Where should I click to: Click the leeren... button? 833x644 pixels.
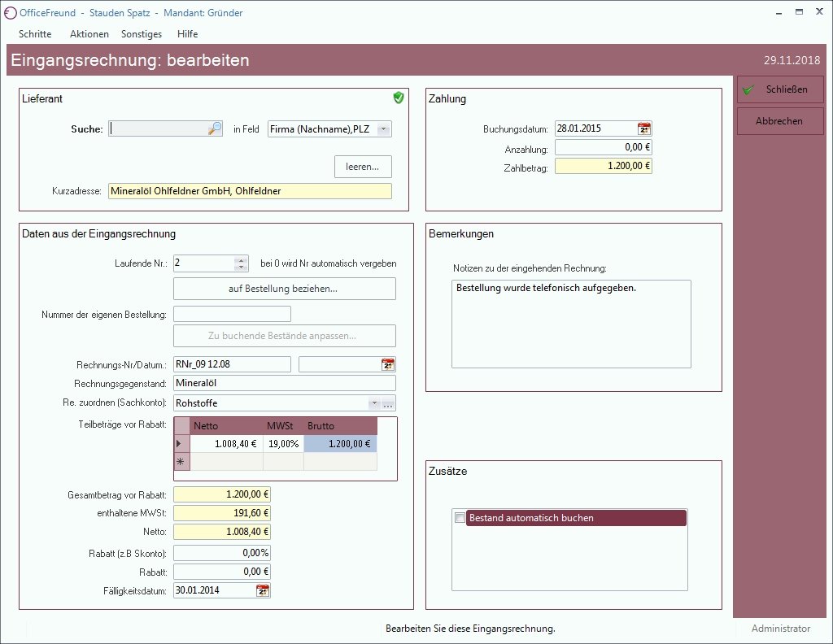tap(363, 167)
